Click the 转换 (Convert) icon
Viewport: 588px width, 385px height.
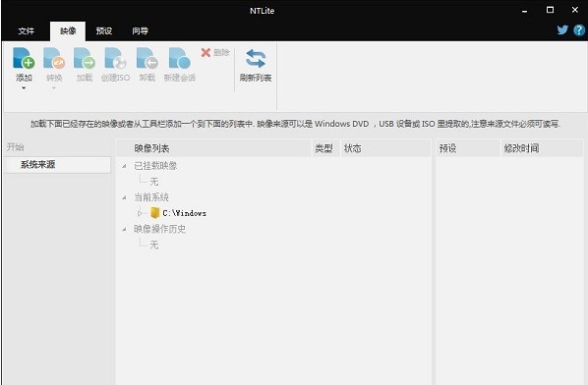(x=54, y=58)
